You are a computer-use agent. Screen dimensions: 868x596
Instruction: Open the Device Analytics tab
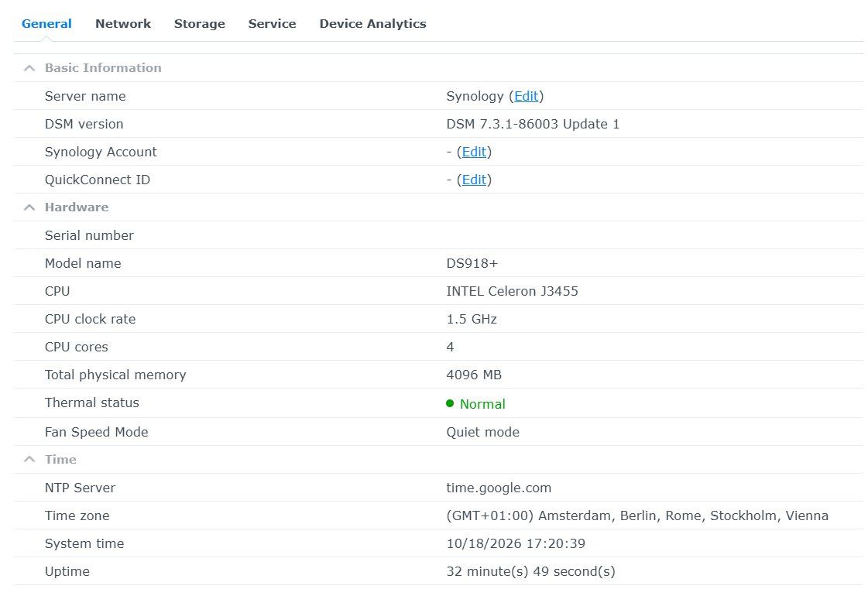pos(372,24)
